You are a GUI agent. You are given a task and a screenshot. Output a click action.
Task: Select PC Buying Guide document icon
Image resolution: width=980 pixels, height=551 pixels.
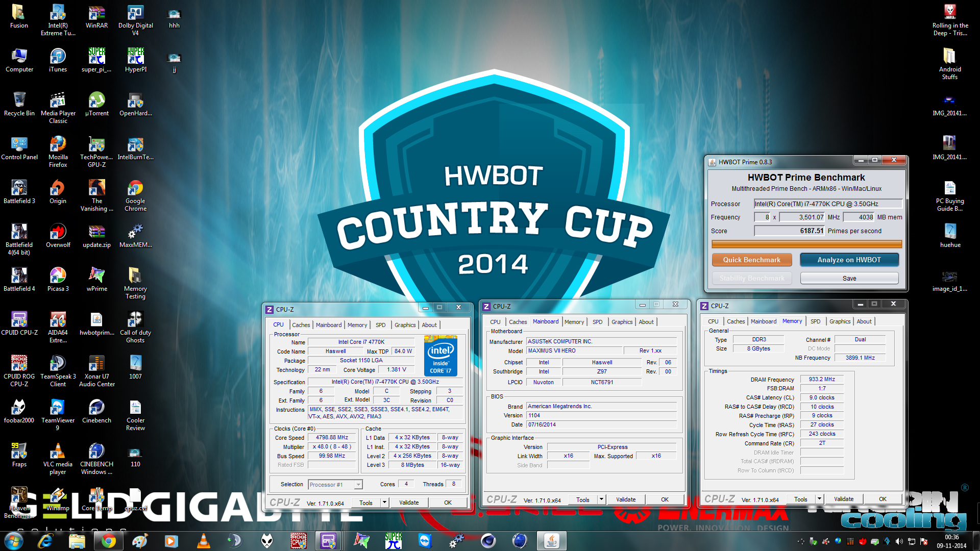950,195
